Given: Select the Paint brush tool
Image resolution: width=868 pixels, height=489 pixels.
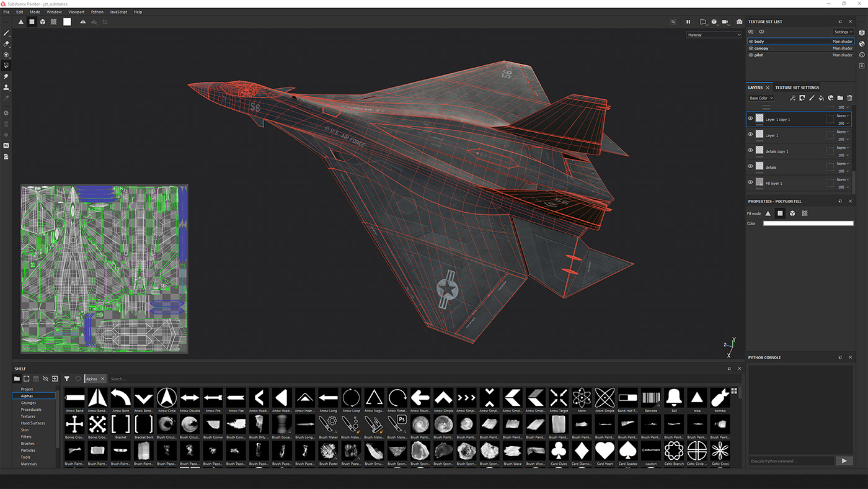Looking at the screenshot, I should pos(7,33).
